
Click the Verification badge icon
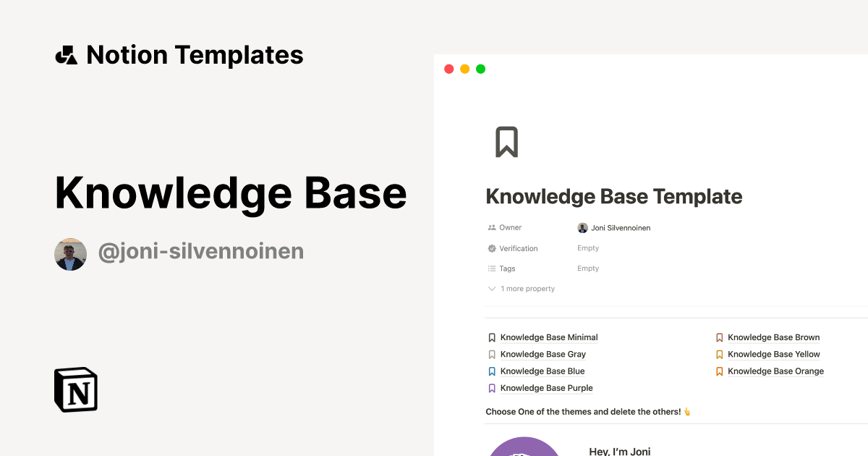point(493,248)
